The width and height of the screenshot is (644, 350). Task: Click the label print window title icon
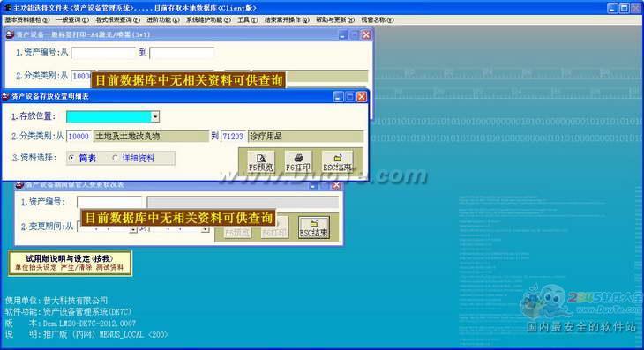point(10,35)
